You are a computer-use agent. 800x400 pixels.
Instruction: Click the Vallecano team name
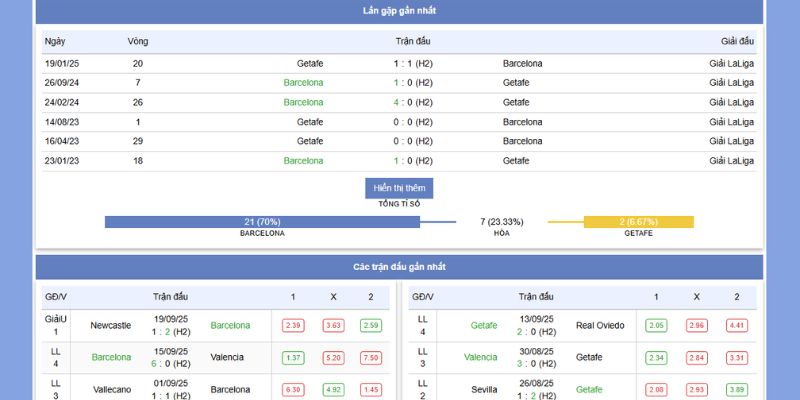[x=112, y=390]
